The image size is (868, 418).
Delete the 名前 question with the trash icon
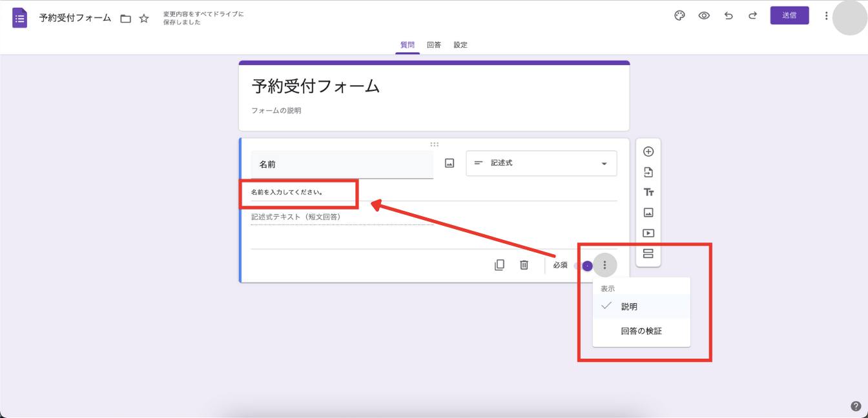524,264
